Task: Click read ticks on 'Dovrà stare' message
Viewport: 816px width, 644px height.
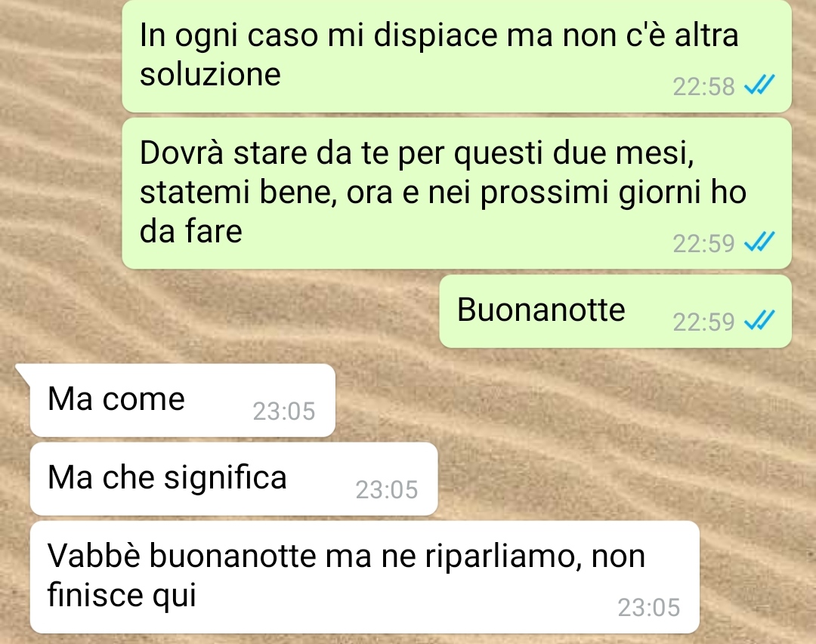Action: pyautogui.click(x=759, y=242)
